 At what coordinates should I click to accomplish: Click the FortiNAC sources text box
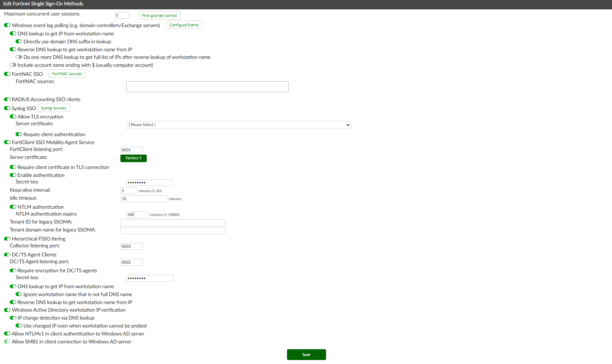[207, 87]
